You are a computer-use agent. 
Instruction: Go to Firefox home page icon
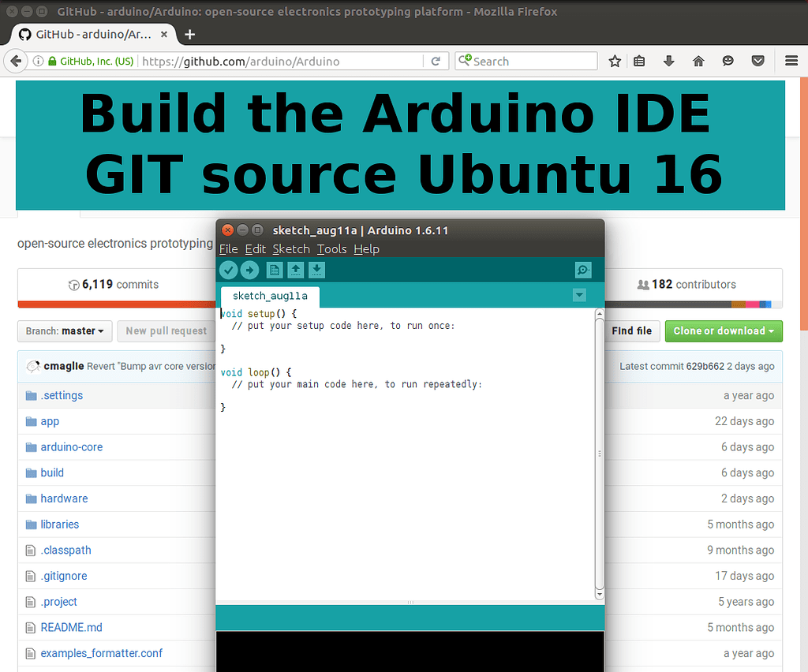point(698,62)
